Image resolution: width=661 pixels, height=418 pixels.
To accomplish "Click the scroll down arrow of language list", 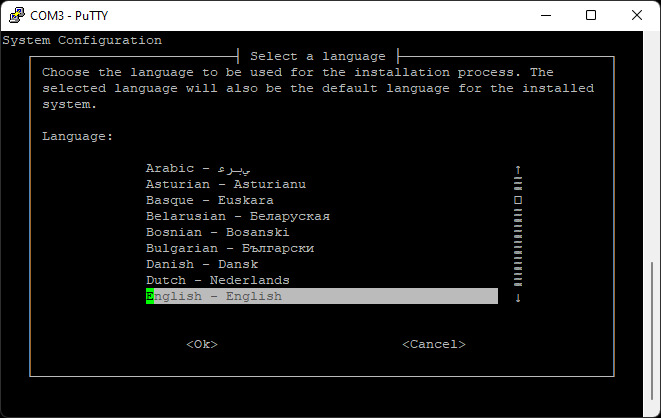I will [518, 297].
